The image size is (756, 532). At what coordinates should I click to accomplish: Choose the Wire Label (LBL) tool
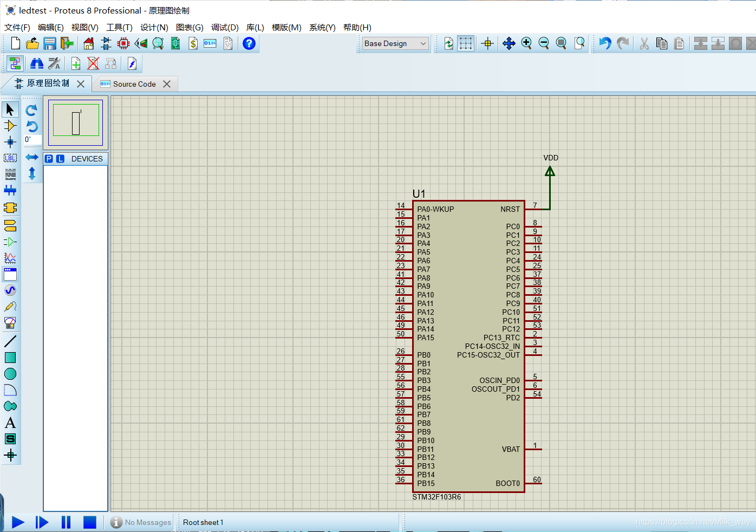click(10, 158)
